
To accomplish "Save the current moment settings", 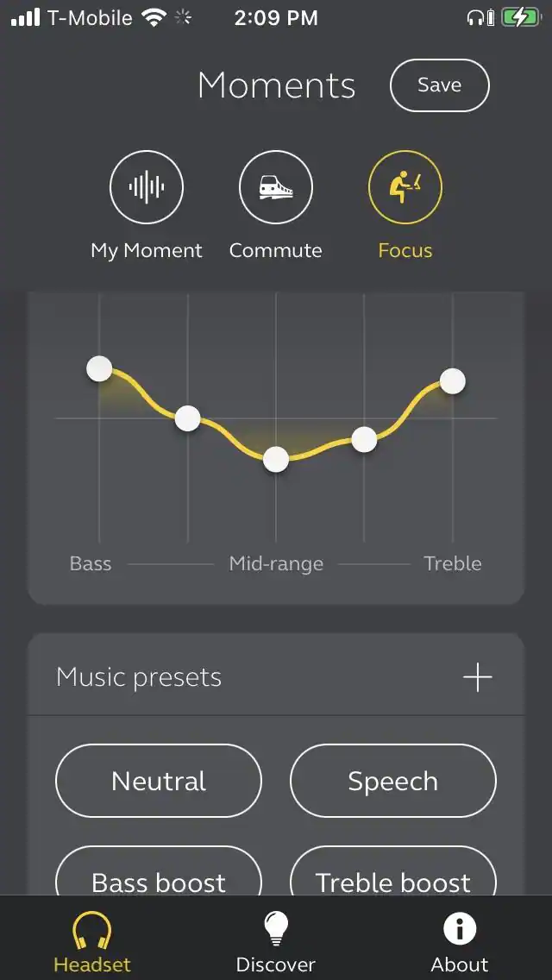I will pos(440,85).
